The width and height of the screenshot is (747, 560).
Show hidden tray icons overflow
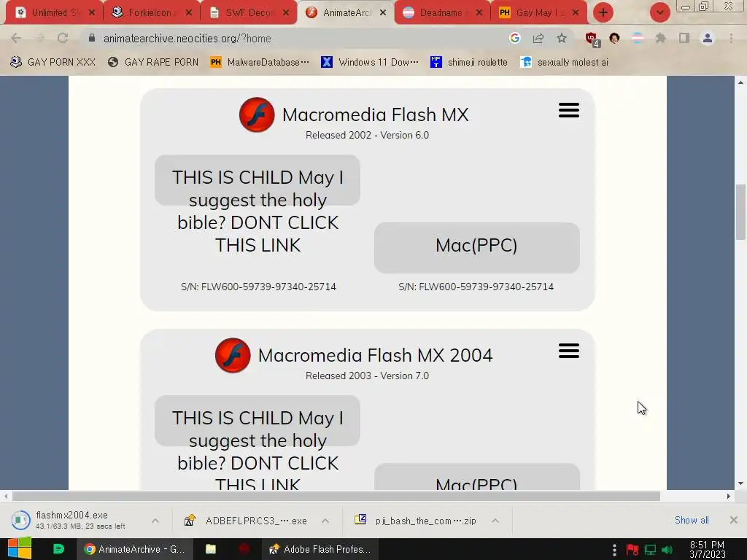point(614,550)
